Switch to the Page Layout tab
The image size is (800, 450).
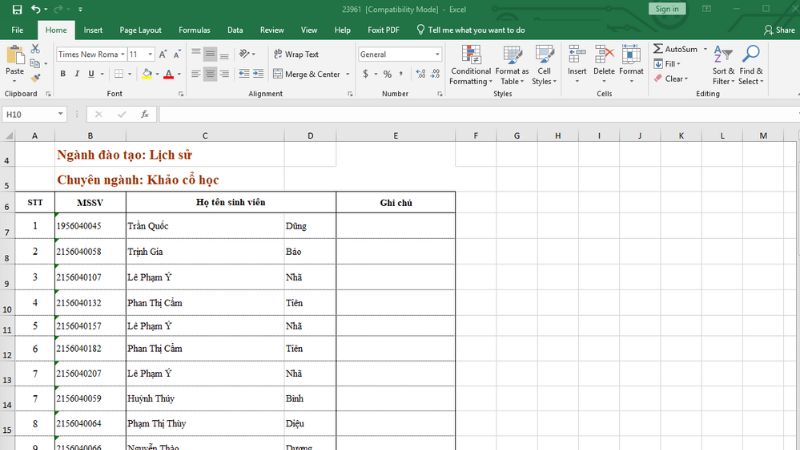139,30
